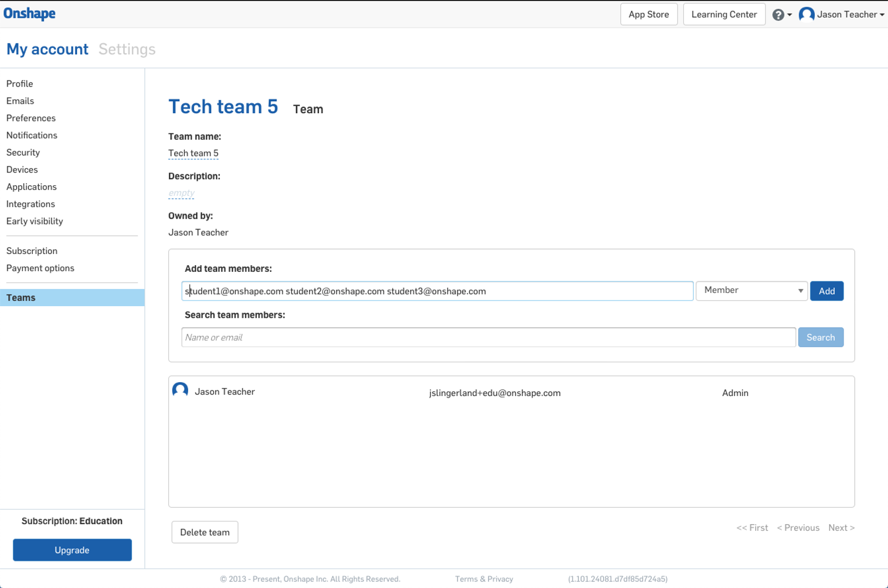Click the Onshape logo
This screenshot has width=888, height=588.
(29, 13)
